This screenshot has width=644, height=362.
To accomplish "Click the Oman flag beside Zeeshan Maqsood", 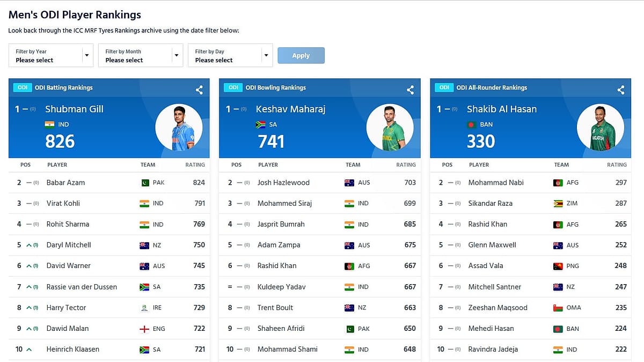I will click(x=558, y=308).
